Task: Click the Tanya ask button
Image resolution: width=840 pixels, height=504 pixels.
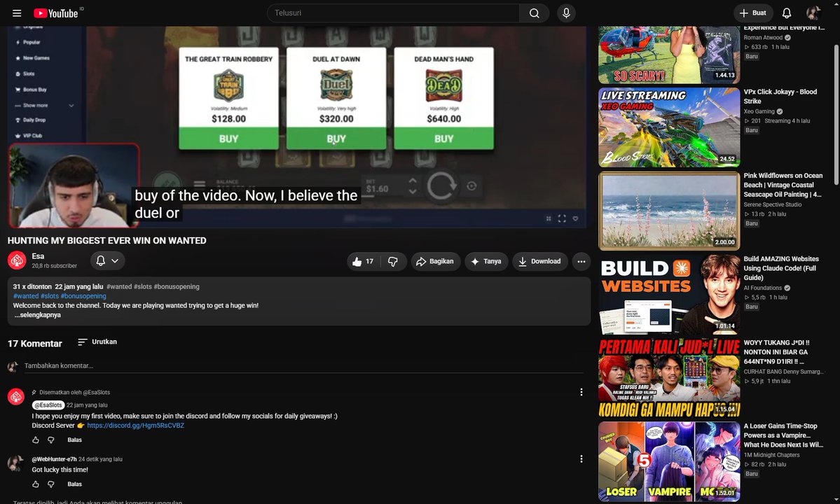Action: pyautogui.click(x=486, y=261)
